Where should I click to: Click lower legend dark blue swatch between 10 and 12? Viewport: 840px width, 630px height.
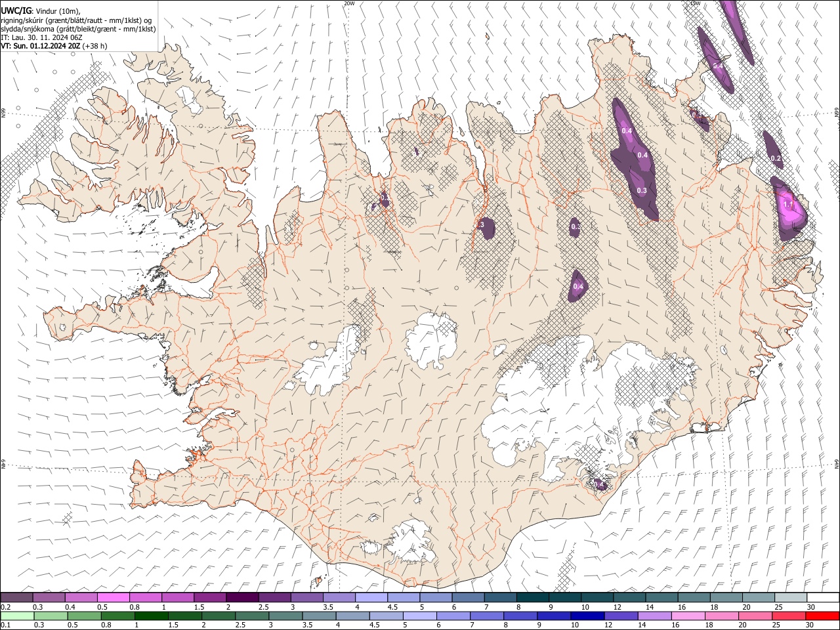(588, 616)
